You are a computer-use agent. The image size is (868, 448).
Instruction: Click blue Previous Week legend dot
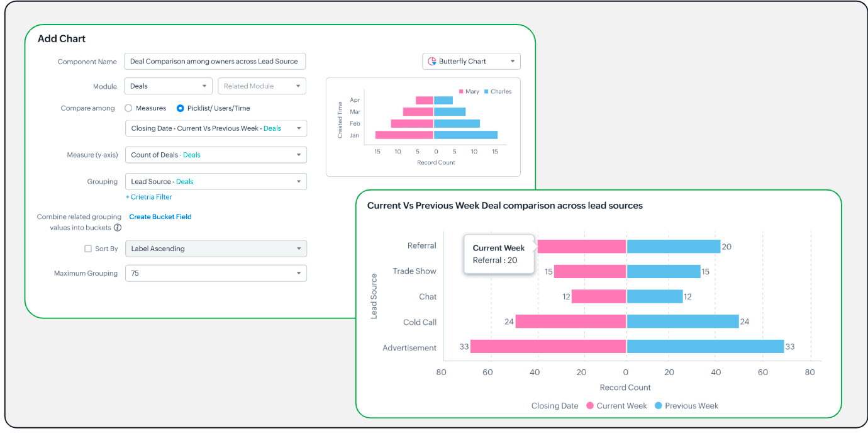(658, 406)
